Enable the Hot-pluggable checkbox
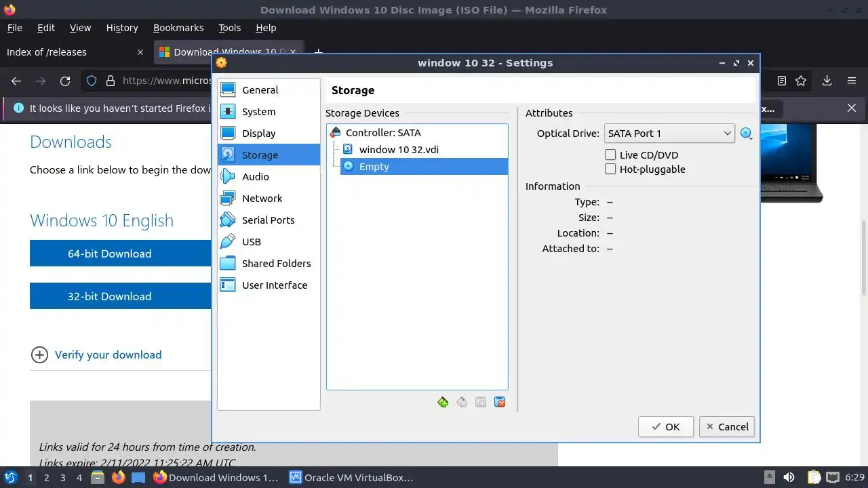Viewport: 868px width, 488px height. pyautogui.click(x=610, y=169)
